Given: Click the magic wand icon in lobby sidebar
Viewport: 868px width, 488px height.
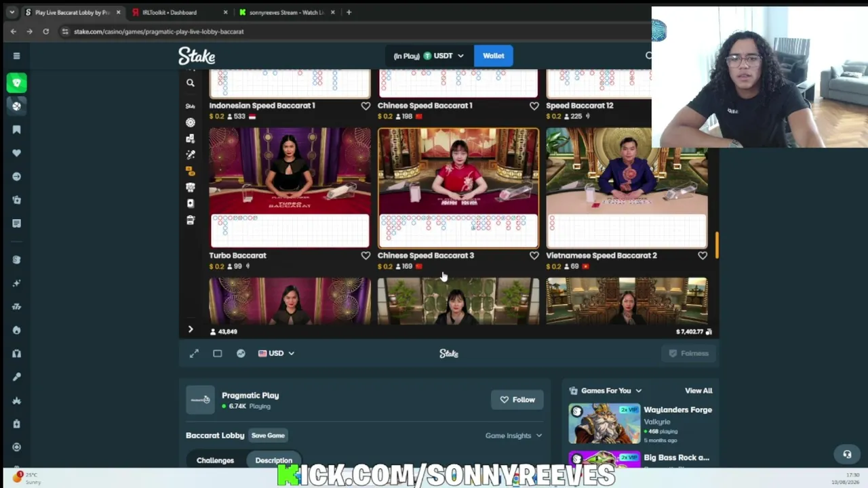Looking at the screenshot, I should click(191, 155).
